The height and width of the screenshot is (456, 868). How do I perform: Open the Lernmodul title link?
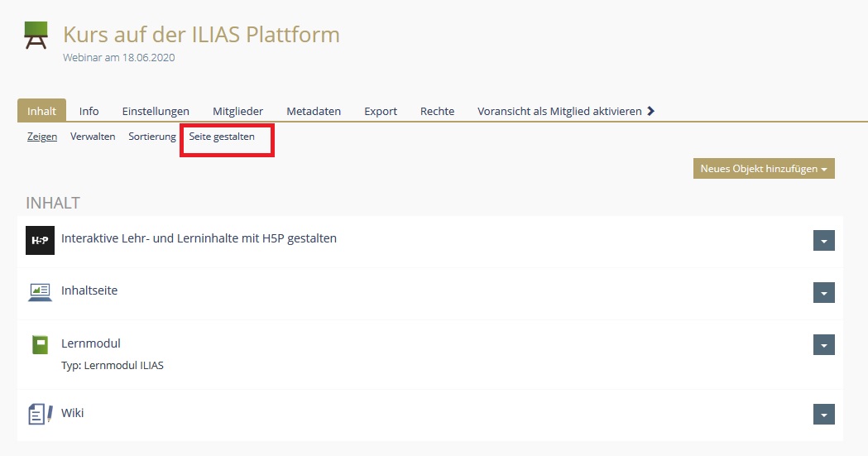(x=91, y=343)
